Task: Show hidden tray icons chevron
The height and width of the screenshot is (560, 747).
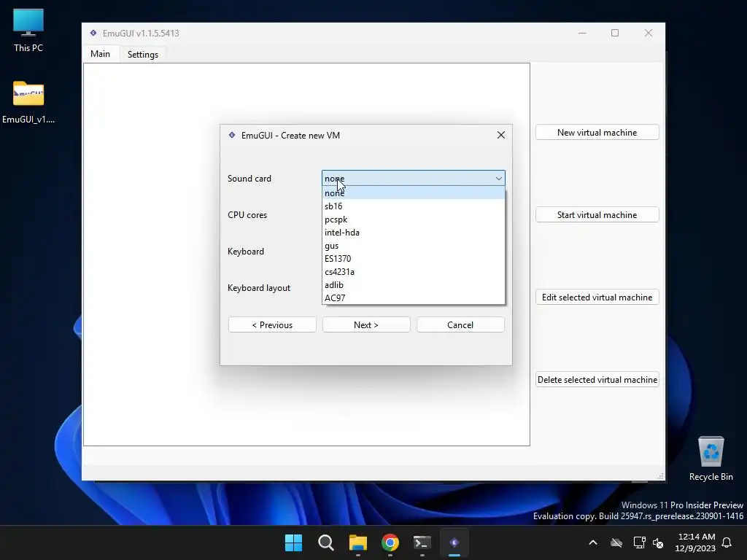Action: (593, 542)
